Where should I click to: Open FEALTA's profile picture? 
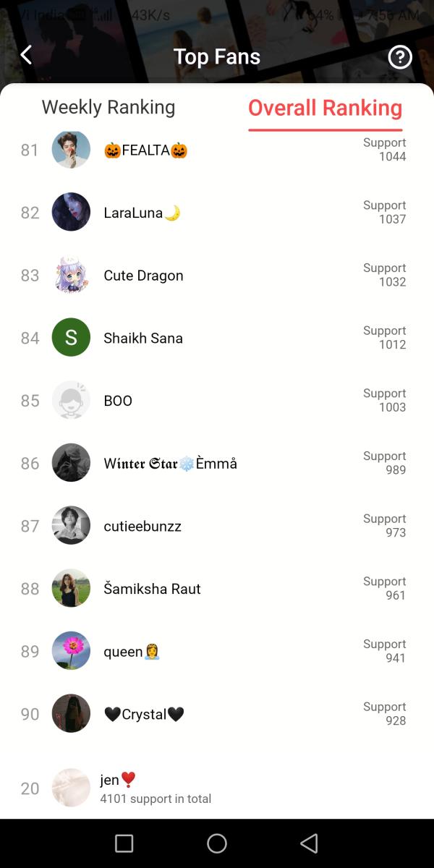(71, 150)
